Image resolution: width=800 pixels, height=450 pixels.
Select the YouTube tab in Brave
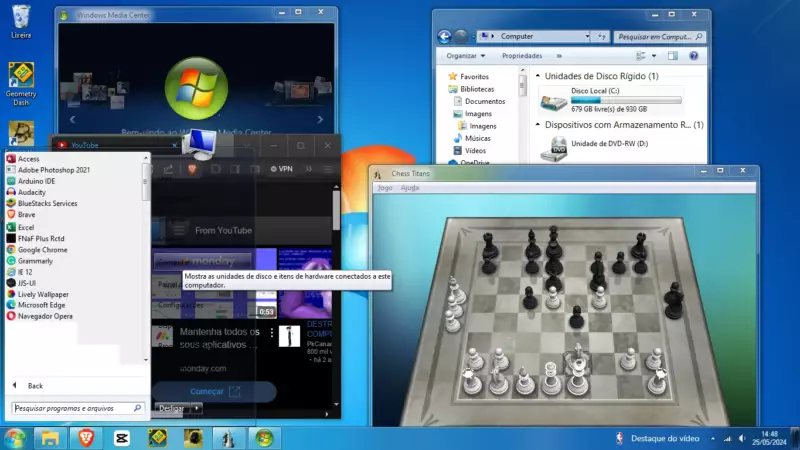(115, 145)
